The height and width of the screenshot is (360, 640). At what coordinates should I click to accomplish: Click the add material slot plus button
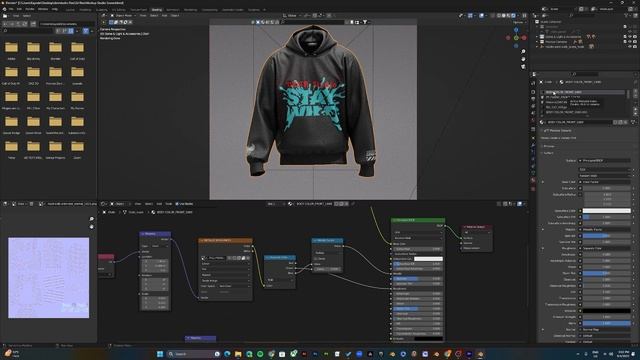635,92
